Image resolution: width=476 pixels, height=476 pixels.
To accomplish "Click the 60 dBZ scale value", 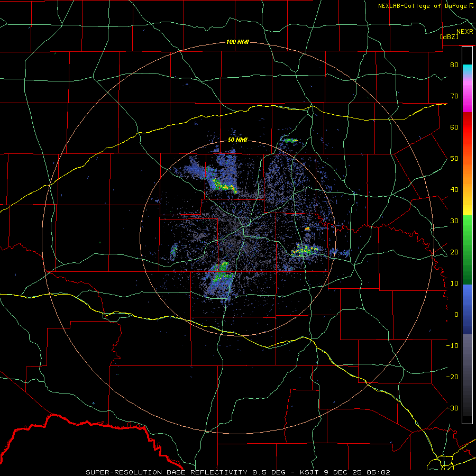I will 454,127.
